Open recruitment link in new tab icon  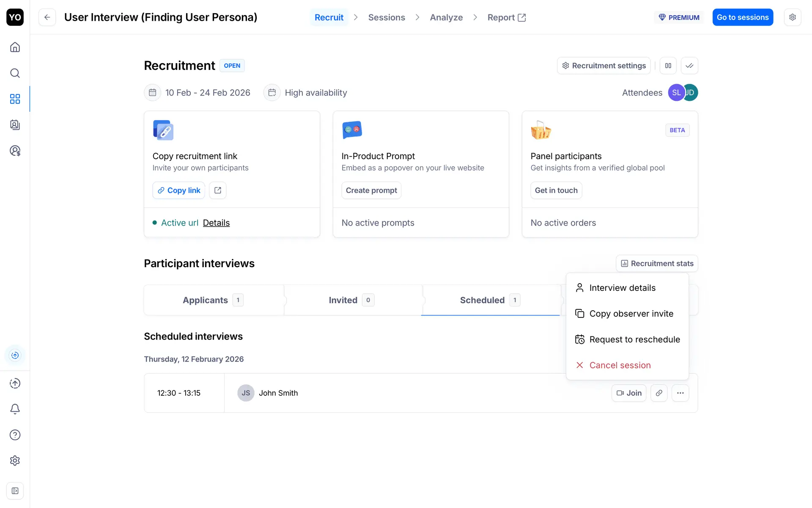point(218,190)
